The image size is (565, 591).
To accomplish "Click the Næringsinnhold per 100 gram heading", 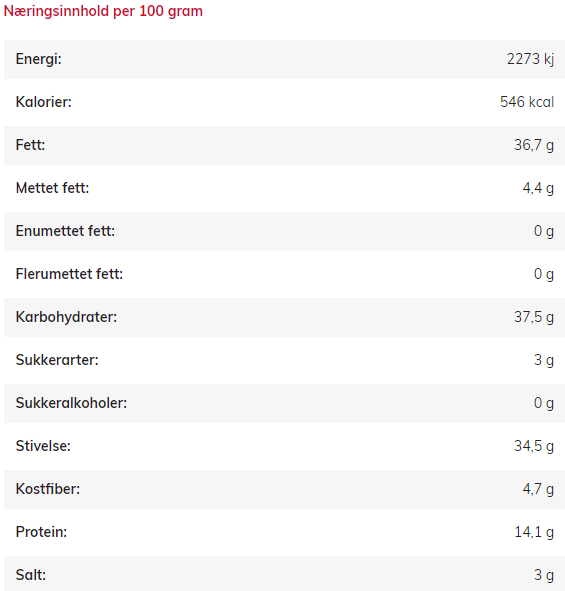I will pos(103,11).
